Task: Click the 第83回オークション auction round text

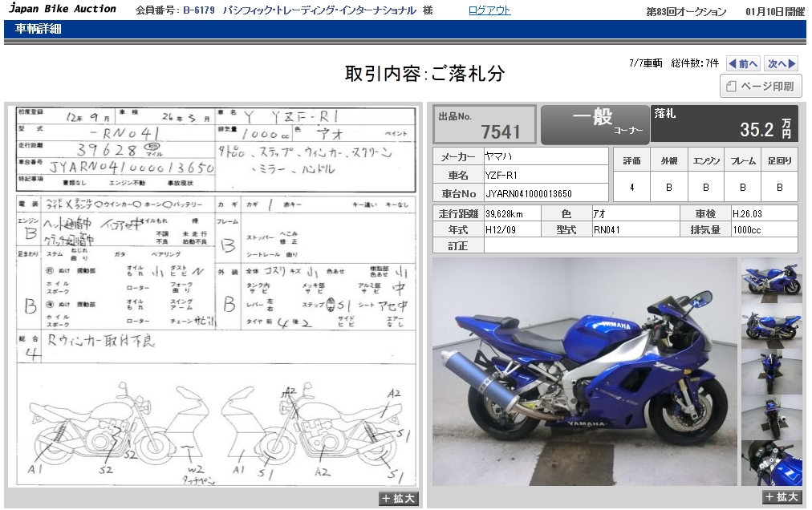Action: pos(686,11)
